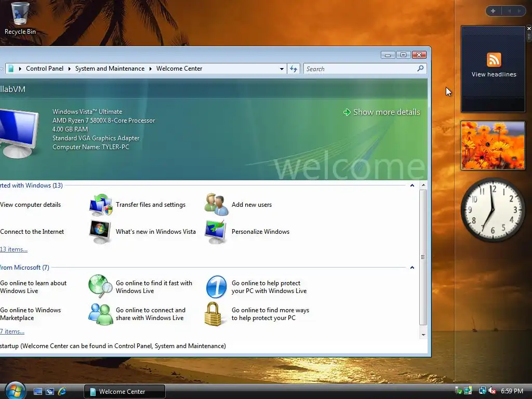Screen dimensions: 532x399
Task: Click the two people connect and share icon
Action: tap(100, 314)
